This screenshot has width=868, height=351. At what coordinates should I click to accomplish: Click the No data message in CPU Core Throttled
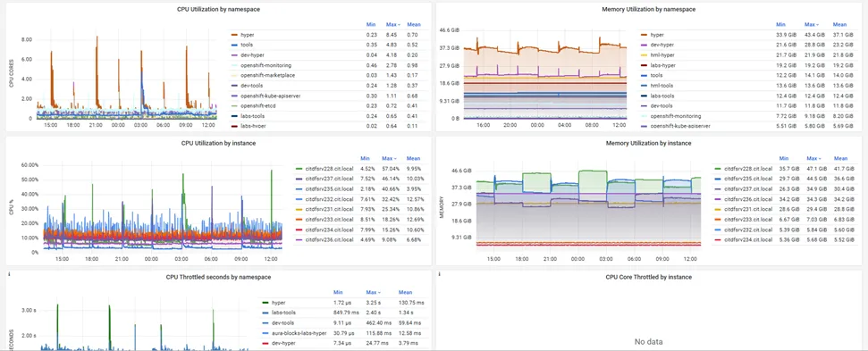(648, 341)
